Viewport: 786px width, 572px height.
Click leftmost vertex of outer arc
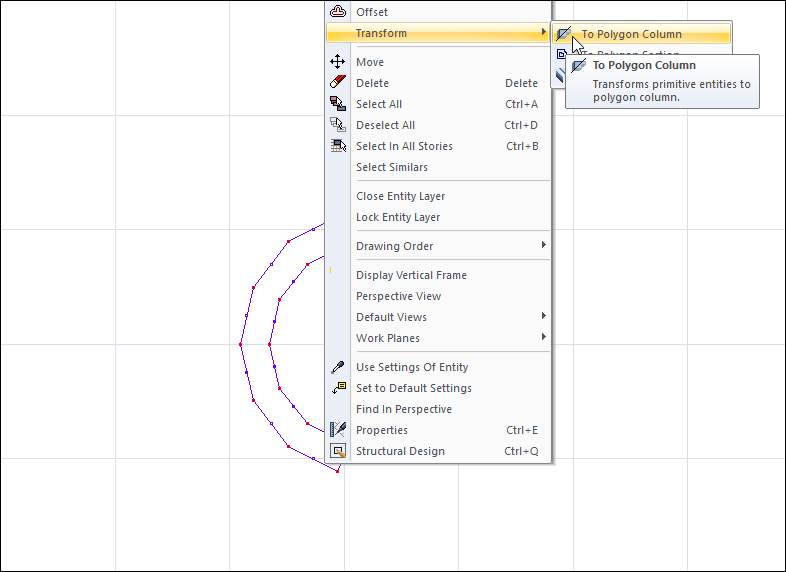(241, 344)
